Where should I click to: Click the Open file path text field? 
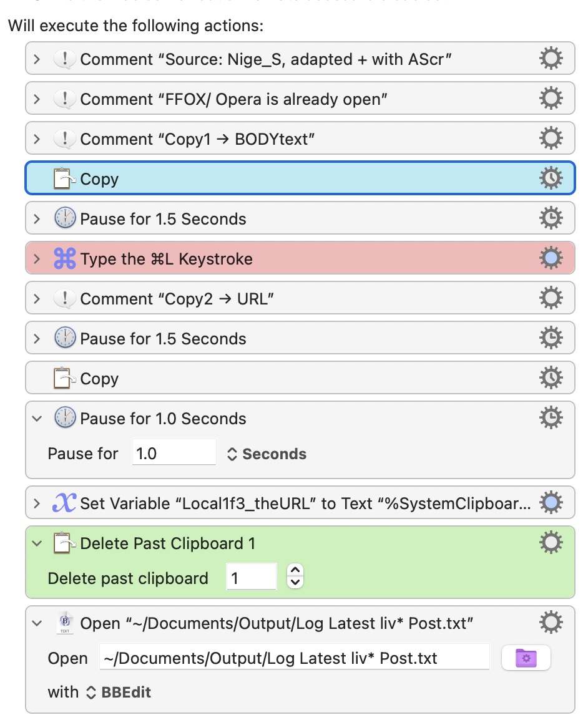[294, 658]
